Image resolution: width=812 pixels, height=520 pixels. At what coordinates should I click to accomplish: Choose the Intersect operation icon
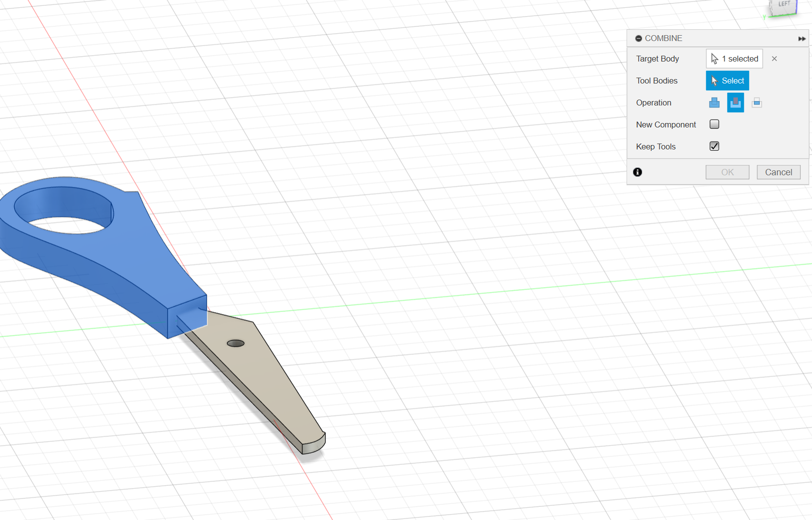click(x=756, y=103)
